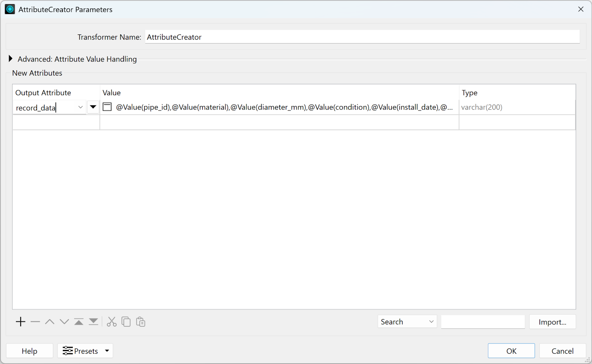Cut the selected row with the scissors icon
The height and width of the screenshot is (364, 592).
click(x=111, y=321)
